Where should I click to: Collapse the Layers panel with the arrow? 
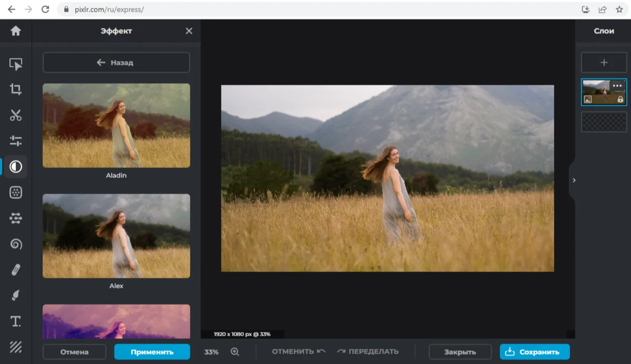click(574, 180)
